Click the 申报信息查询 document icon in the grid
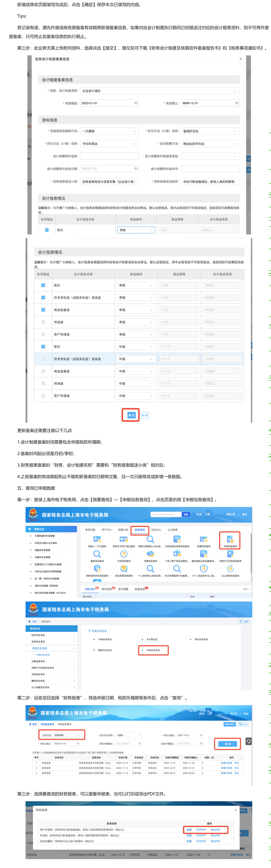 point(230,539)
